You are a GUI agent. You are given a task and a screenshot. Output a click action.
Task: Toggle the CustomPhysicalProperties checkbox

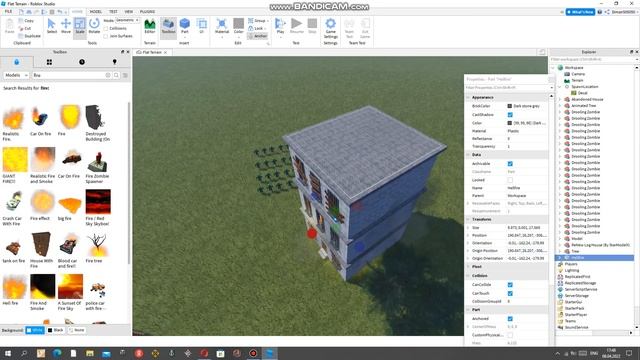coord(510,335)
